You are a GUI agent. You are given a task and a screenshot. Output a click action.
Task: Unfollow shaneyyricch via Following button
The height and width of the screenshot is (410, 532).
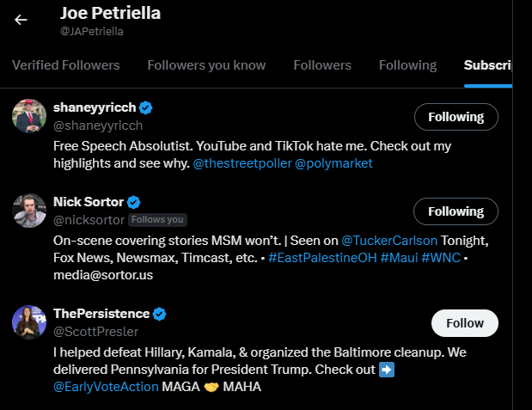click(x=456, y=117)
